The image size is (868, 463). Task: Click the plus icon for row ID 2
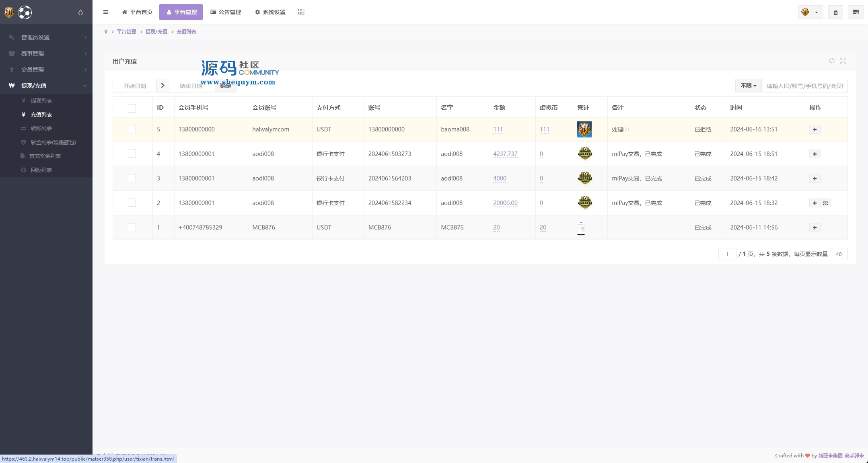[815, 203]
